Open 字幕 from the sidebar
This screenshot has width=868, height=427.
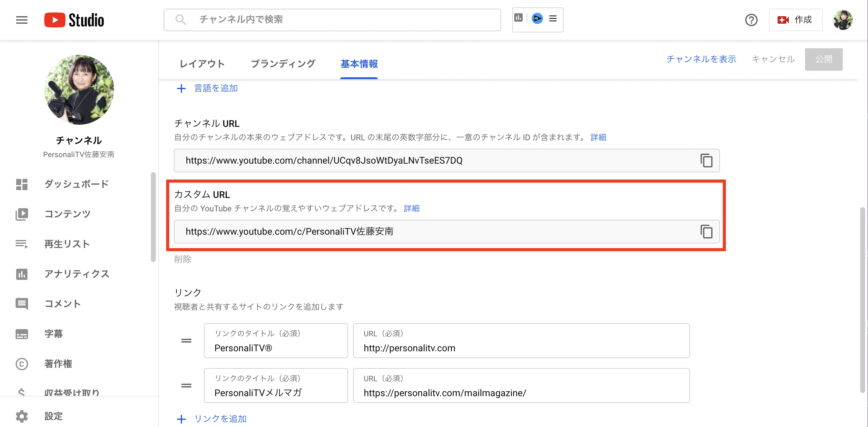coord(53,333)
